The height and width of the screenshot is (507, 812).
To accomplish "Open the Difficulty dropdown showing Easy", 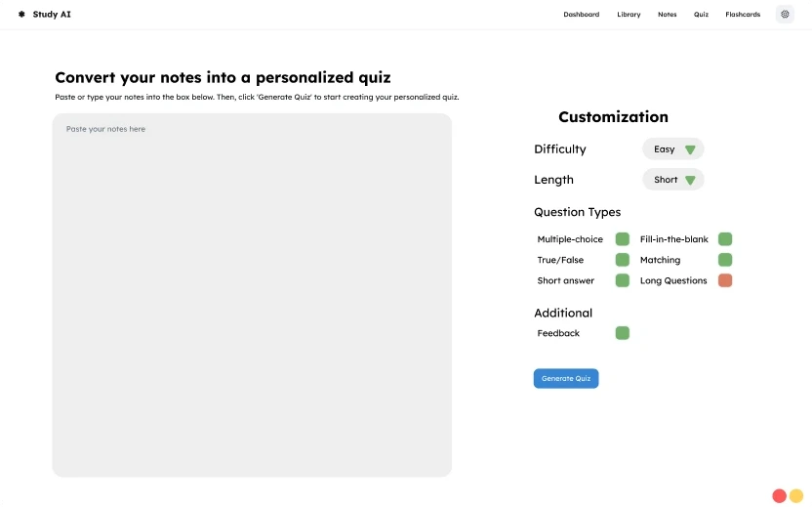I will point(672,149).
